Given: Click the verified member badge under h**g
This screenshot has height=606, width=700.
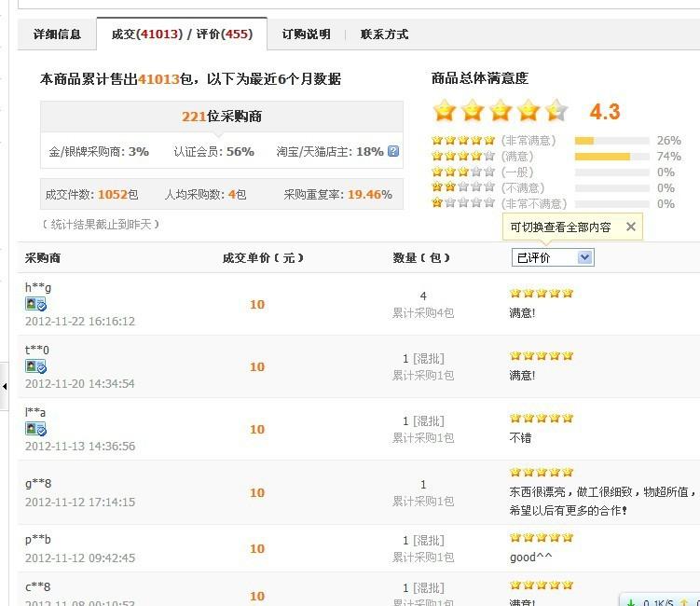Looking at the screenshot, I should pos(36,304).
